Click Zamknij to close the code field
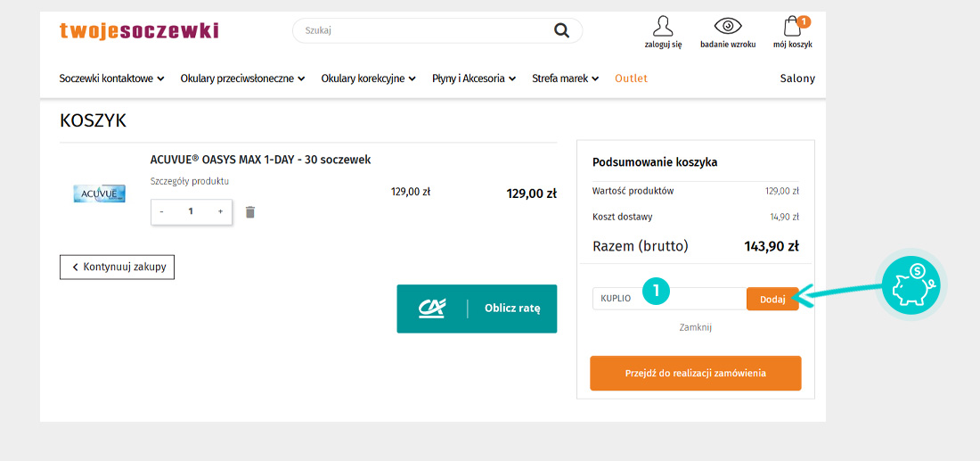 point(696,327)
